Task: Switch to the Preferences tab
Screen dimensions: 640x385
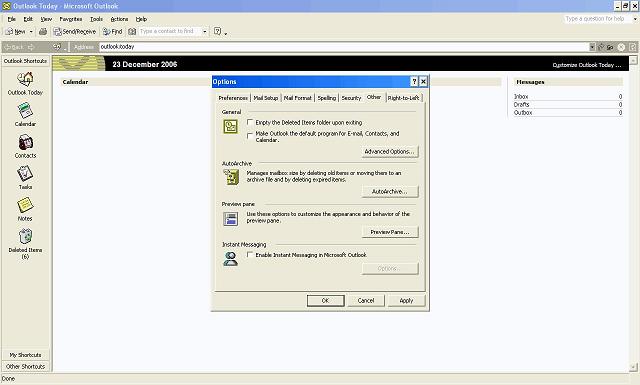Action: tap(233, 98)
